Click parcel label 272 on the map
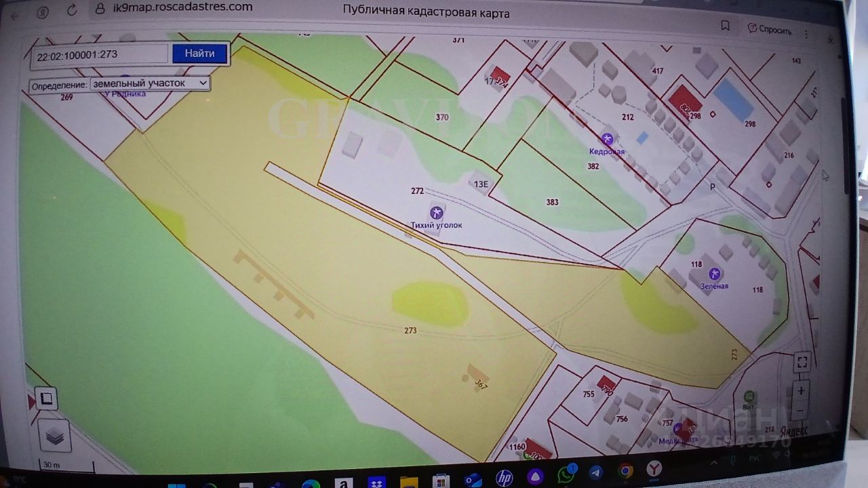Image resolution: width=868 pixels, height=488 pixels. pos(417,191)
